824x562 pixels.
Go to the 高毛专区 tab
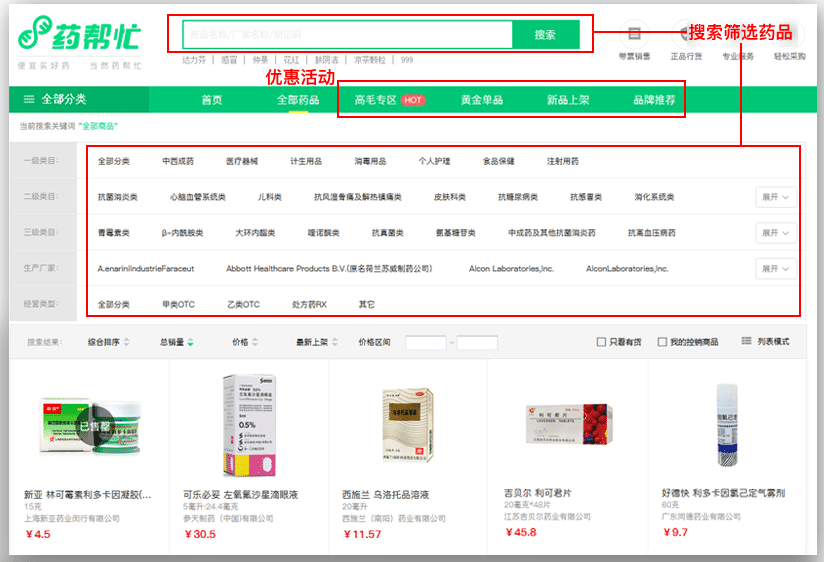375,100
